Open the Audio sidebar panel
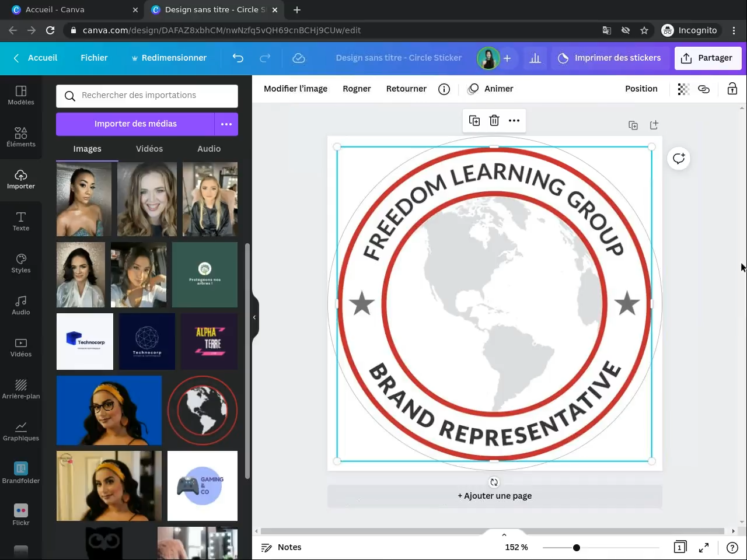The height and width of the screenshot is (560, 747). (21, 305)
